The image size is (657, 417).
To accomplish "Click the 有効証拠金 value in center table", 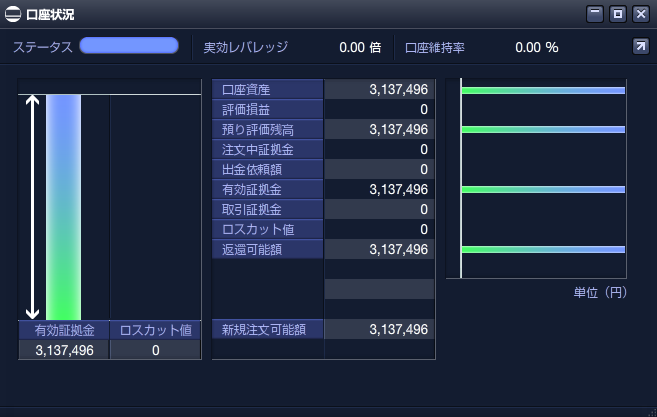I will (x=380, y=189).
